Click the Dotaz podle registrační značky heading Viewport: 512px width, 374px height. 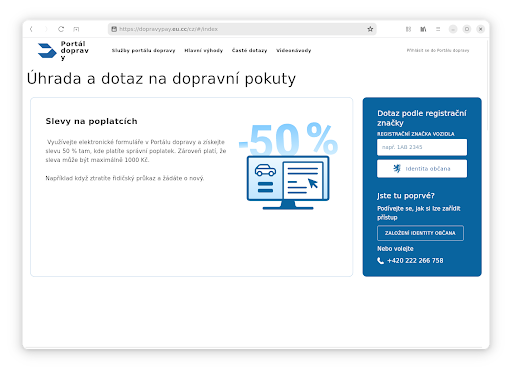point(422,118)
